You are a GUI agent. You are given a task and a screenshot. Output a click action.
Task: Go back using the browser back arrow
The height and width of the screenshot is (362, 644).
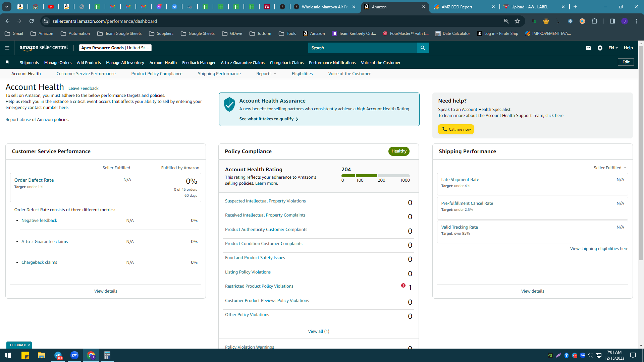[7, 21]
